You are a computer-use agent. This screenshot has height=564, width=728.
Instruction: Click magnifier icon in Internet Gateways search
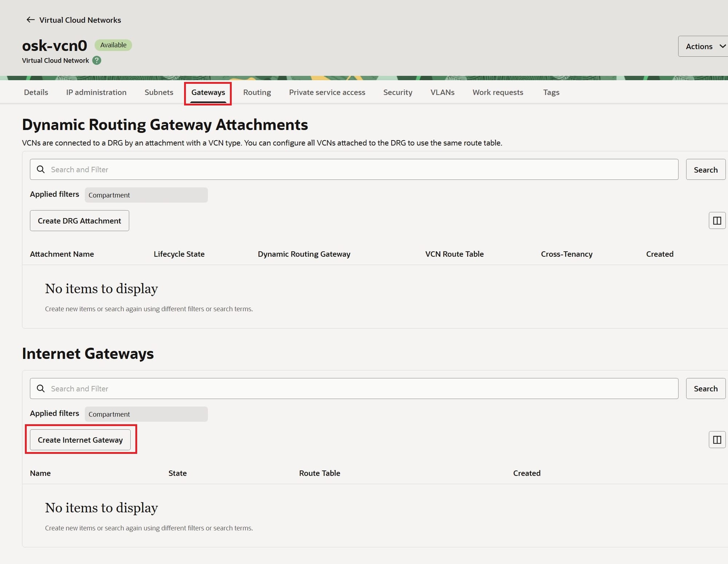pos(41,389)
